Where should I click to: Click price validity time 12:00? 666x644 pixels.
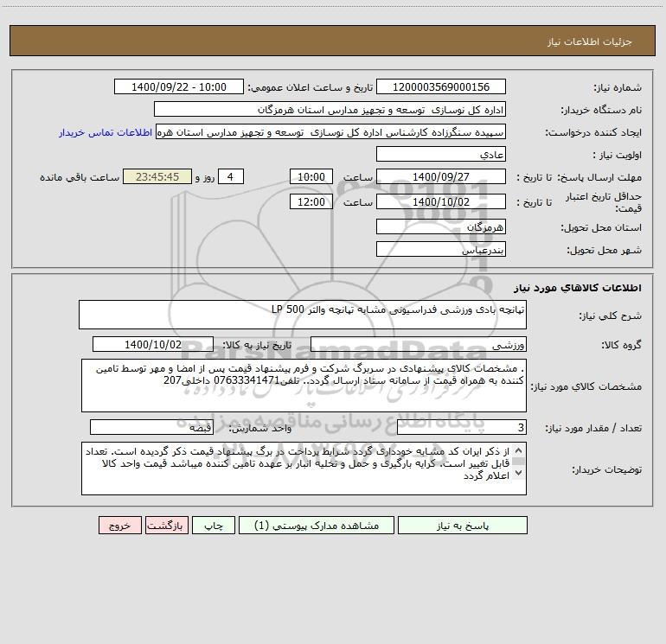311,201
